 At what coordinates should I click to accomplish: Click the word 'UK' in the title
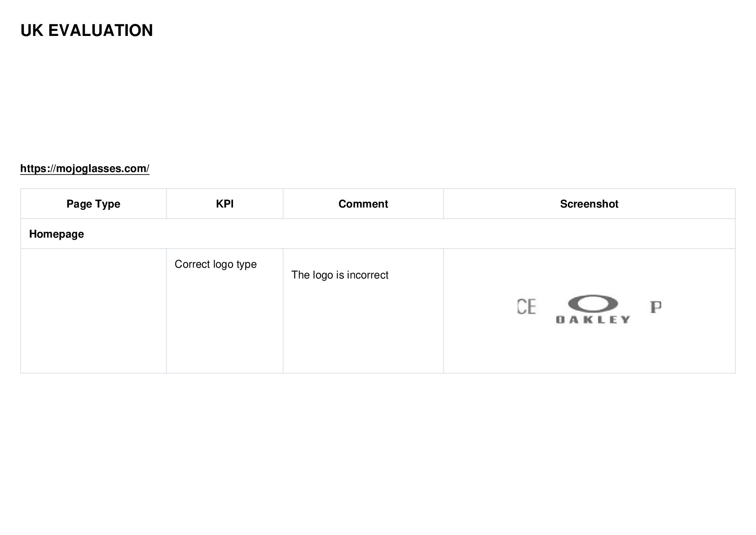click(32, 31)
